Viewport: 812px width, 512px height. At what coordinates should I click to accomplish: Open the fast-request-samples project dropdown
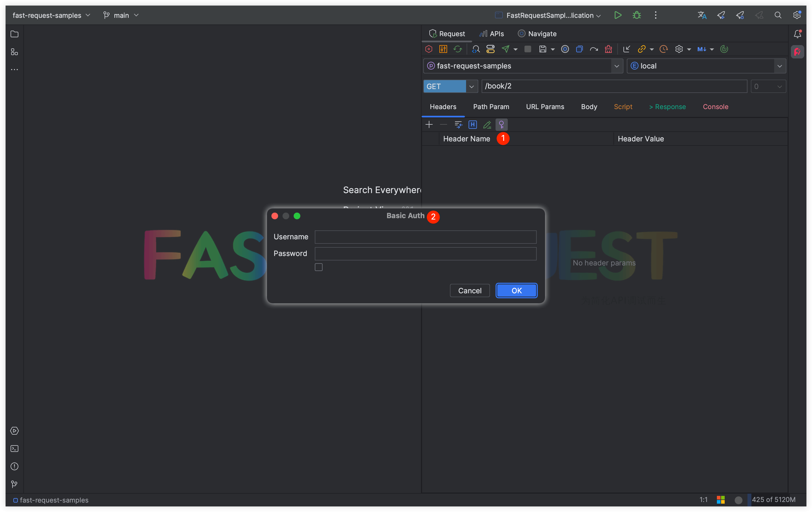coord(617,66)
